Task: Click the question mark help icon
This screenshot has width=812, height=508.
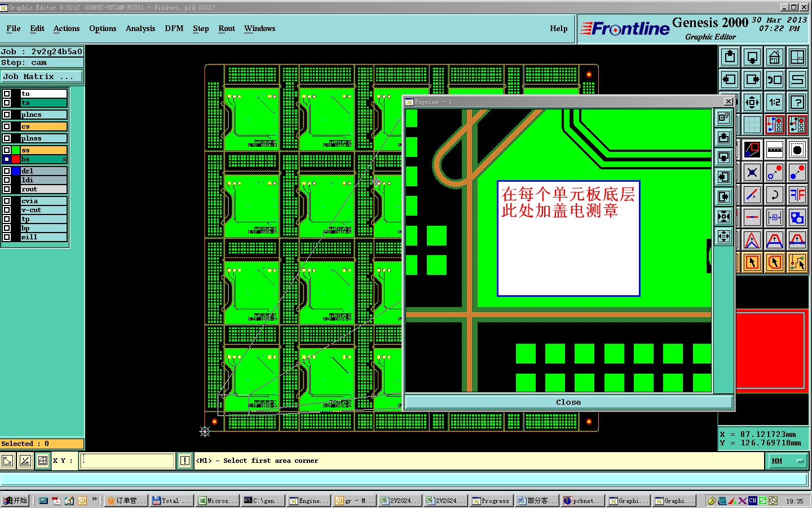Action: click(x=797, y=102)
